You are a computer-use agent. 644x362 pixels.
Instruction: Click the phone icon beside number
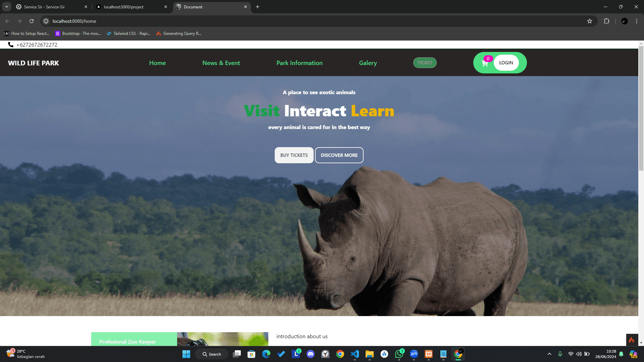point(11,45)
